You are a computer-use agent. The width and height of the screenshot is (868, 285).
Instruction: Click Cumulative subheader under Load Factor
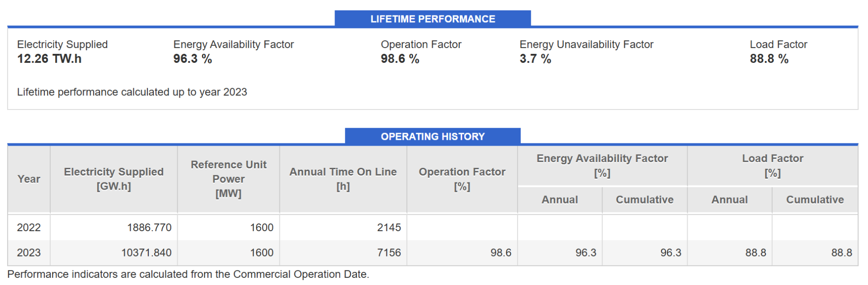point(815,200)
